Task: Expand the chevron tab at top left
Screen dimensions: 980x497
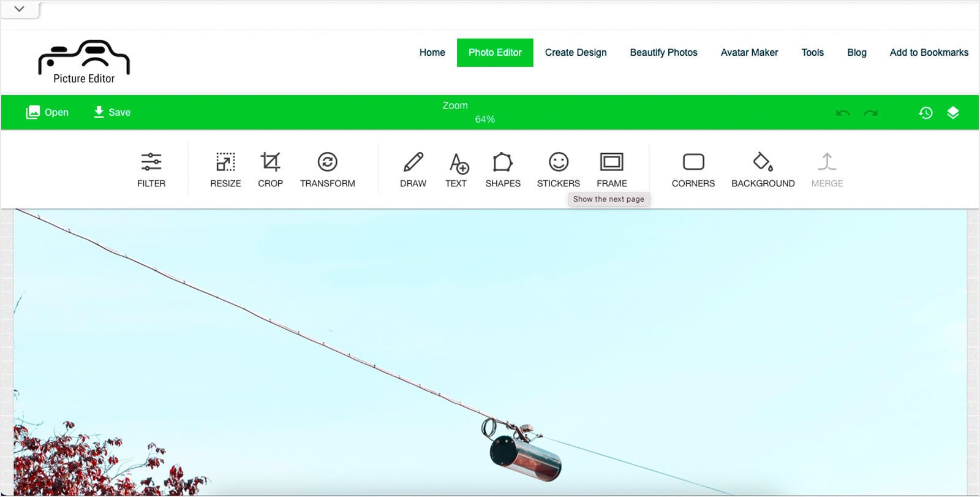Action: tap(20, 9)
